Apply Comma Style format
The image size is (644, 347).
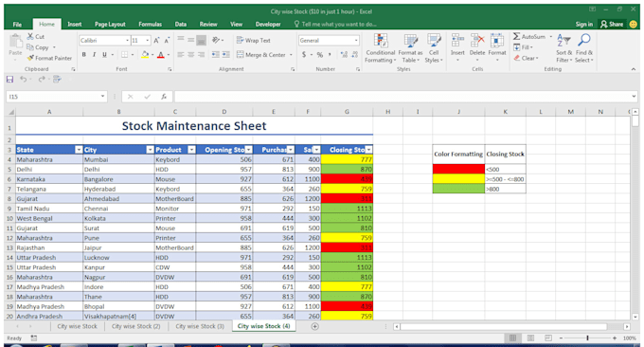pyautogui.click(x=330, y=54)
